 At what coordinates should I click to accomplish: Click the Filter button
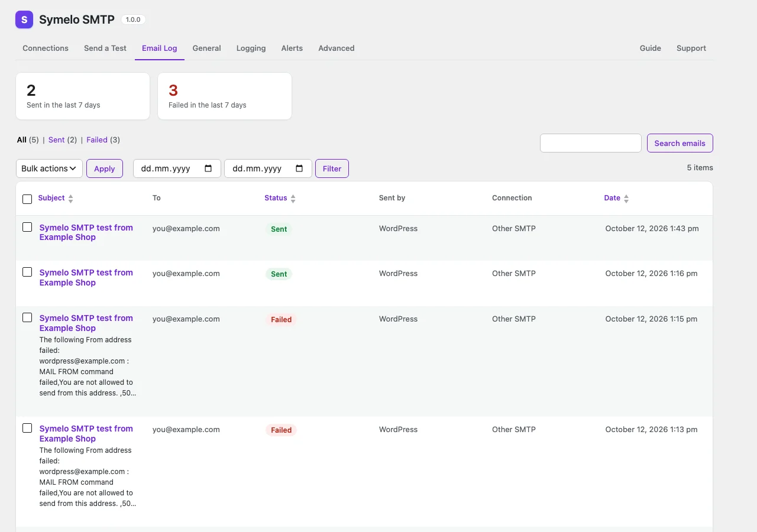pyautogui.click(x=332, y=168)
